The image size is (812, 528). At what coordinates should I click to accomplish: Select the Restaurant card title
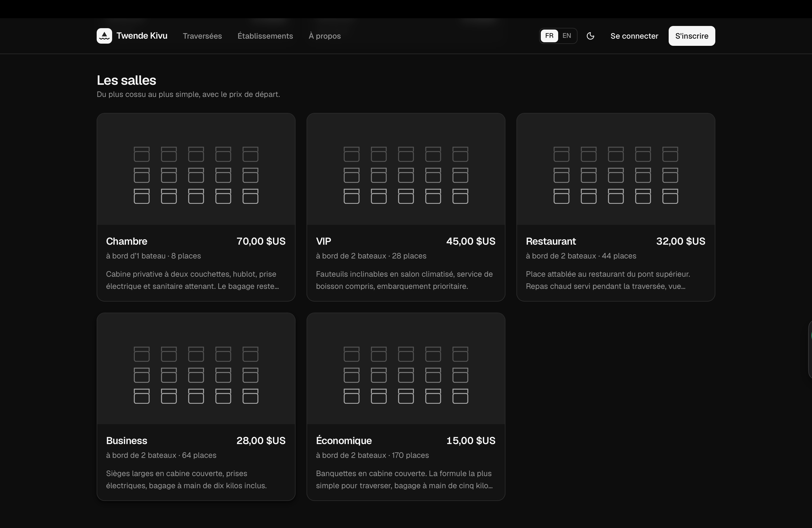(x=550, y=241)
